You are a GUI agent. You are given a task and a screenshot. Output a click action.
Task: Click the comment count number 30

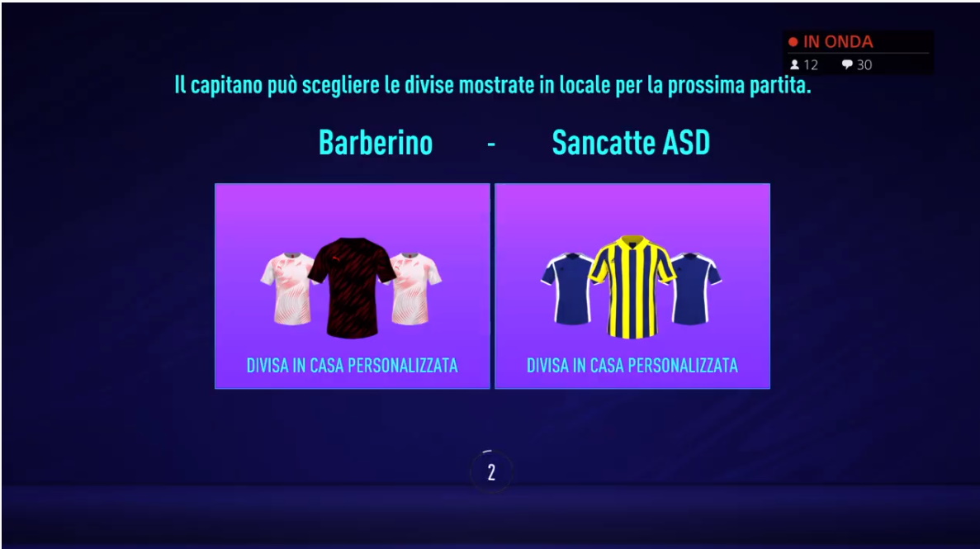click(x=864, y=65)
